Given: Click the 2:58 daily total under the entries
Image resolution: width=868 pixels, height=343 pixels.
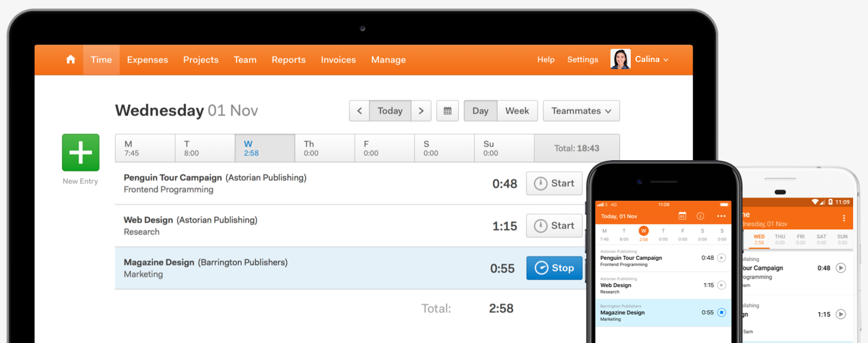Looking at the screenshot, I should 501,308.
